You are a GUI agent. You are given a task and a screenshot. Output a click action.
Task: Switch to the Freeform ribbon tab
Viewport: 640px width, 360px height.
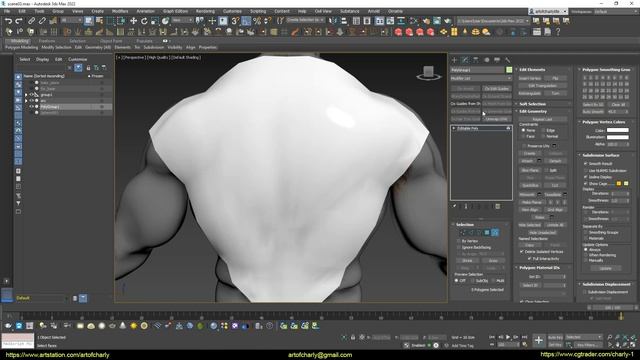[x=47, y=41]
